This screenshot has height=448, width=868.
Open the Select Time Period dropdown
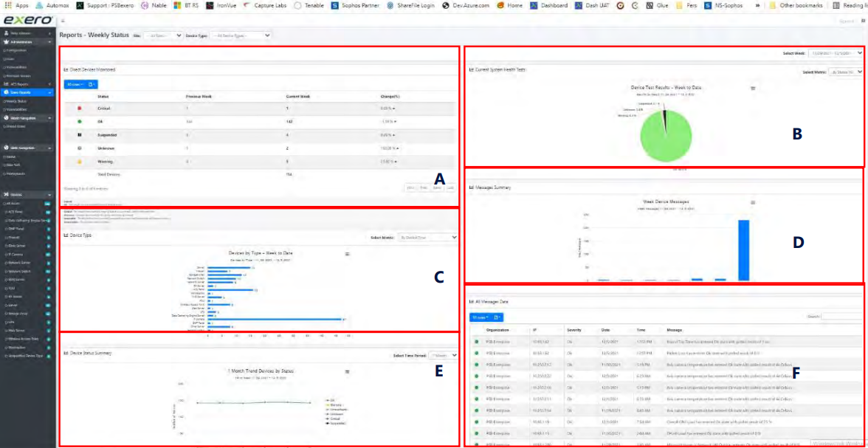coord(443,355)
